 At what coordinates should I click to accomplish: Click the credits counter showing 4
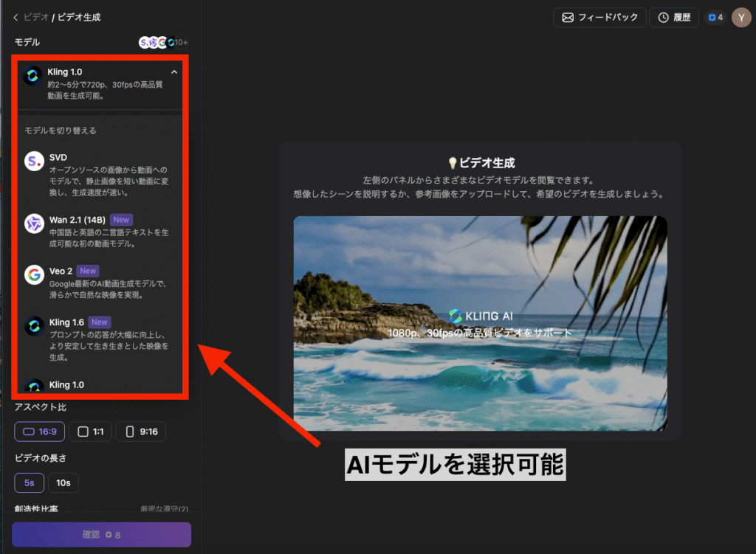[x=715, y=18]
